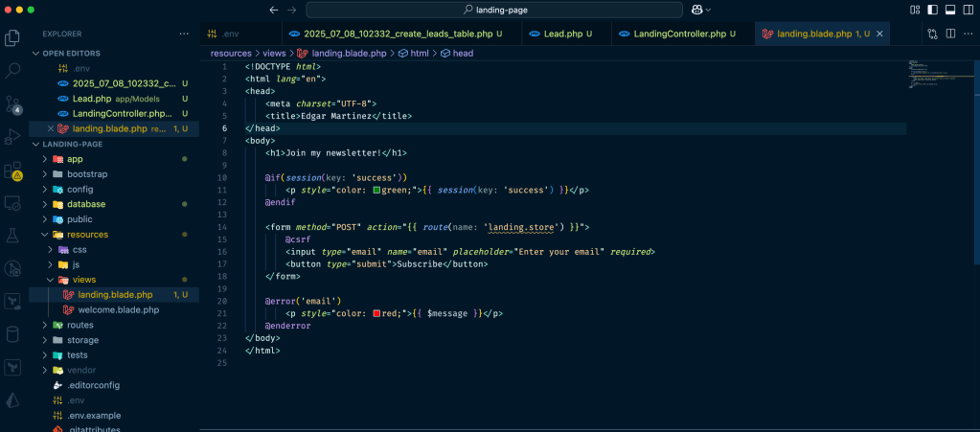The width and height of the screenshot is (980, 432).
Task: Click the Open Changes compare icon
Action: tap(932, 34)
